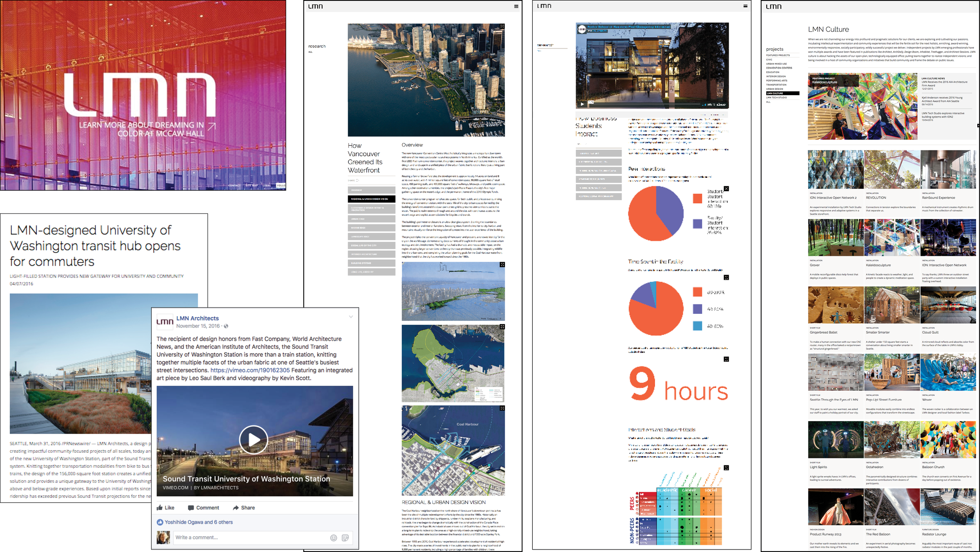
Task: Expand the waterfront sketch image fullscreen
Action: pos(502,265)
